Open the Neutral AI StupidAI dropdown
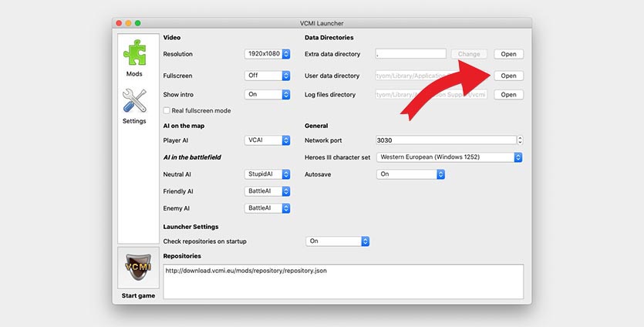 (268, 174)
